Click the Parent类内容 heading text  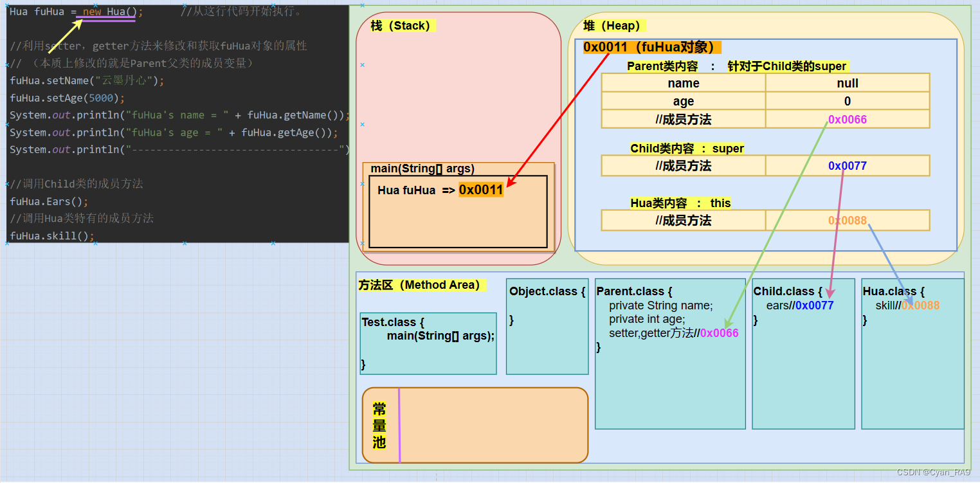(662, 66)
